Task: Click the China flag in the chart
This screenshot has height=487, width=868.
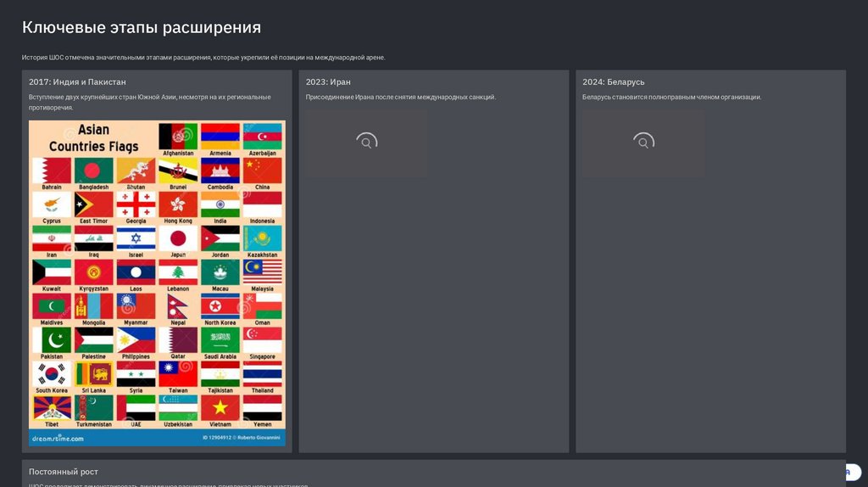Action: [262, 171]
